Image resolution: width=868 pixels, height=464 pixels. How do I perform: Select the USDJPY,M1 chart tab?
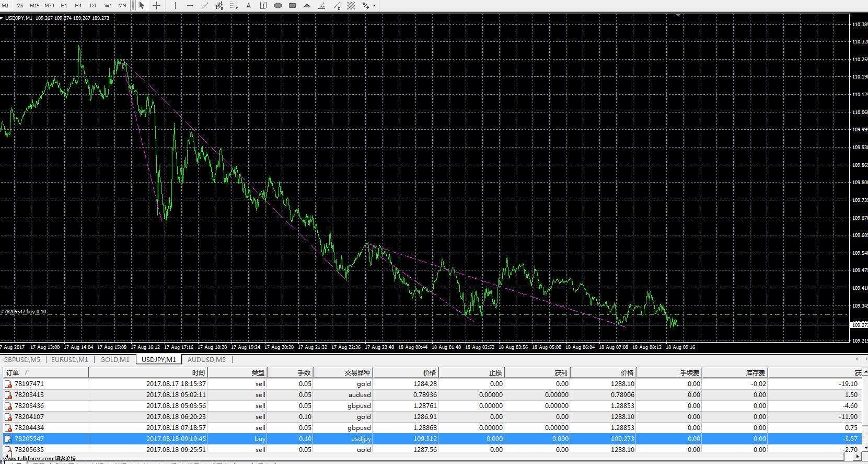tap(159, 359)
